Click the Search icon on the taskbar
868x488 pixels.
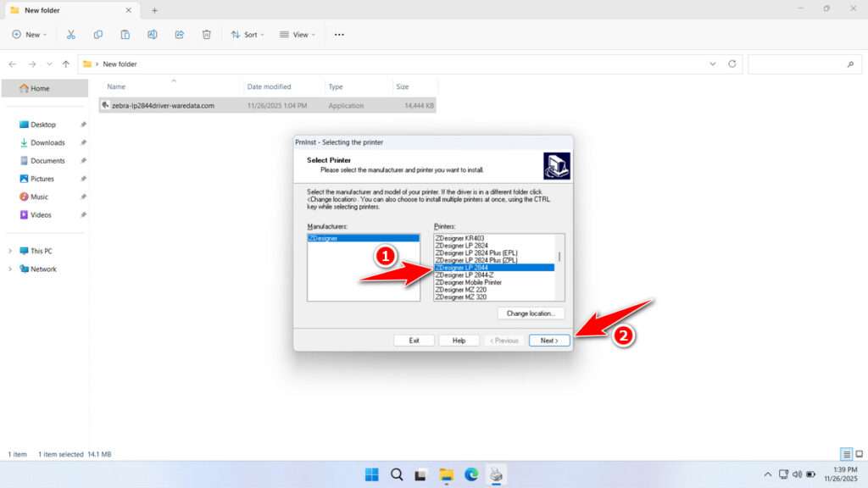pos(397,474)
